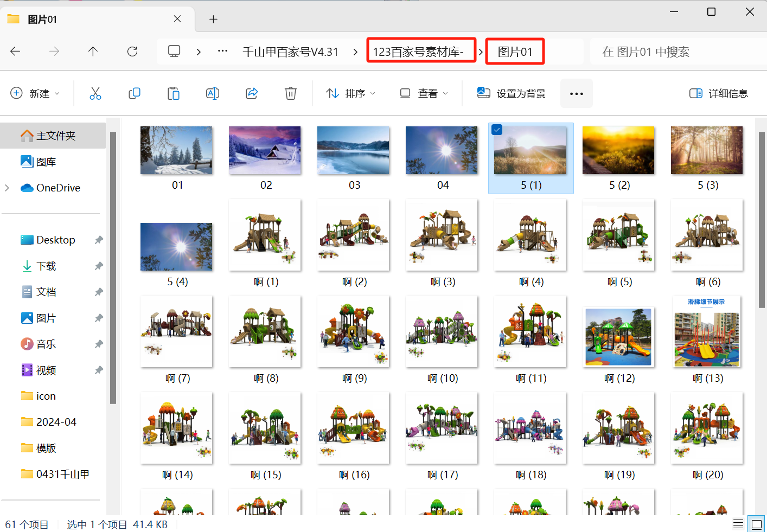767x532 pixels.
Task: Open a new tab with plus button
Action: (x=213, y=20)
